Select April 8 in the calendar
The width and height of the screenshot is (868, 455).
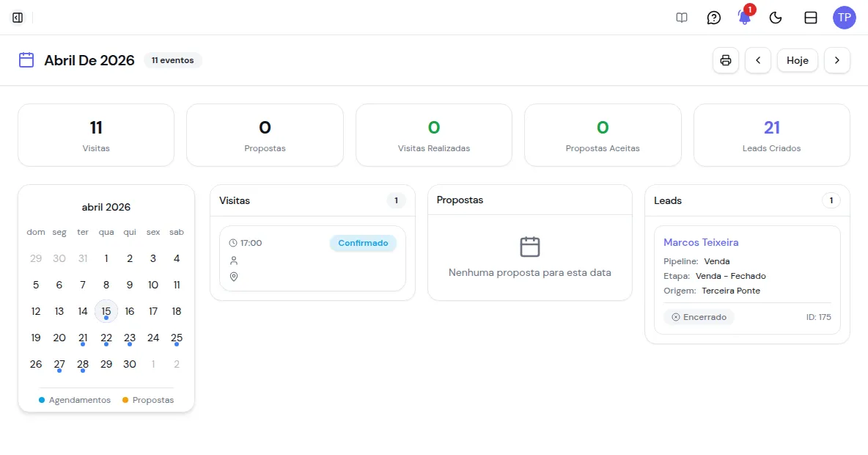tap(106, 285)
